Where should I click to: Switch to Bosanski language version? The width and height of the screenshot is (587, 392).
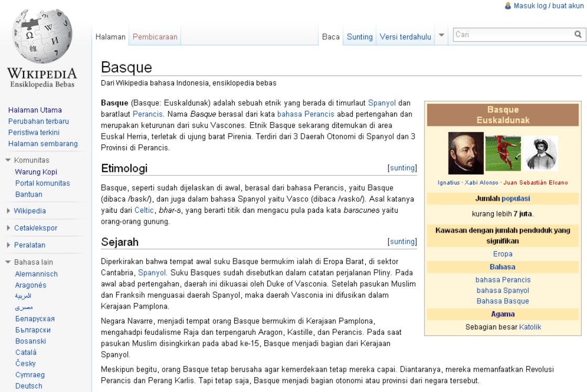coord(30,341)
